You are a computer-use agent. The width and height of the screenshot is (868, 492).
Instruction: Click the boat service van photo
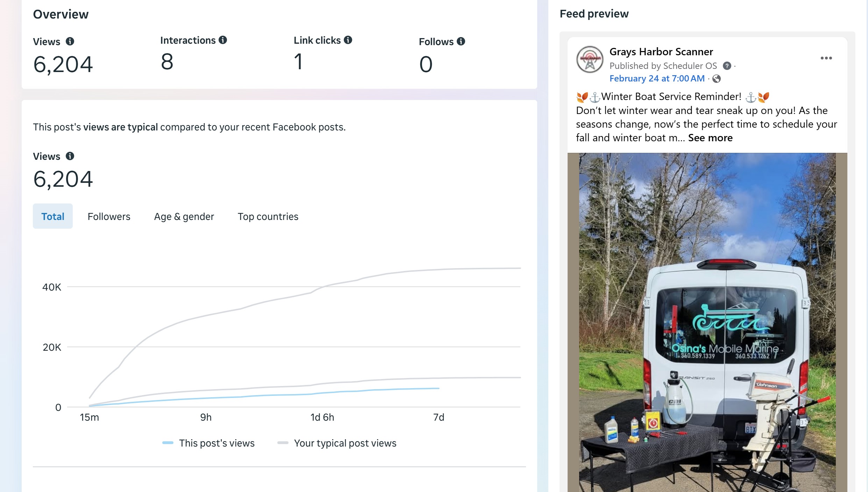(707, 322)
